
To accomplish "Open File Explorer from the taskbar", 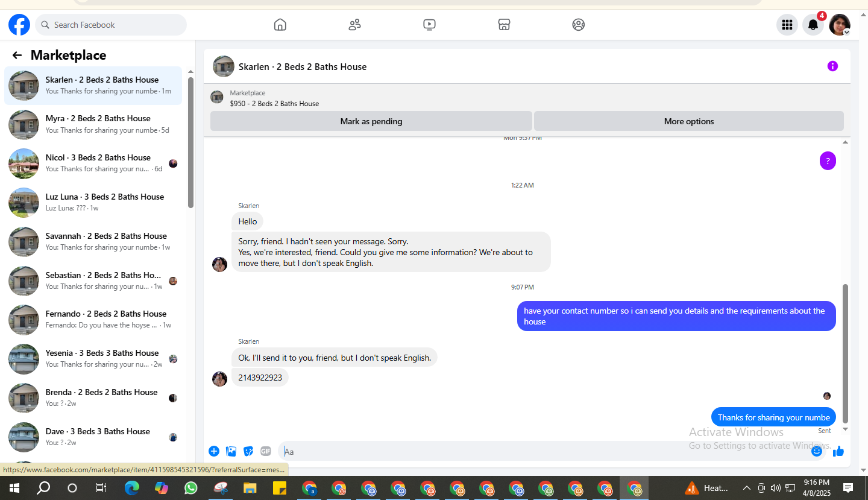I will click(x=250, y=488).
